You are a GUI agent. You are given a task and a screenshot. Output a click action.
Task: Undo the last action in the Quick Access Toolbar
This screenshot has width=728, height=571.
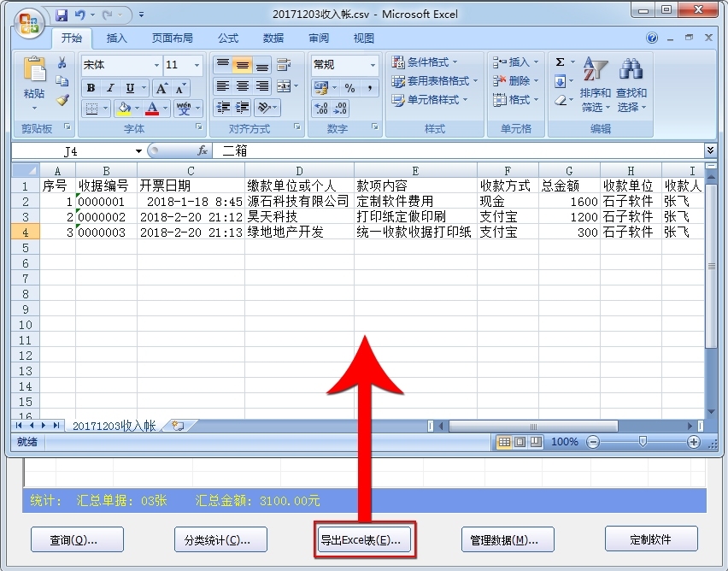[x=79, y=15]
